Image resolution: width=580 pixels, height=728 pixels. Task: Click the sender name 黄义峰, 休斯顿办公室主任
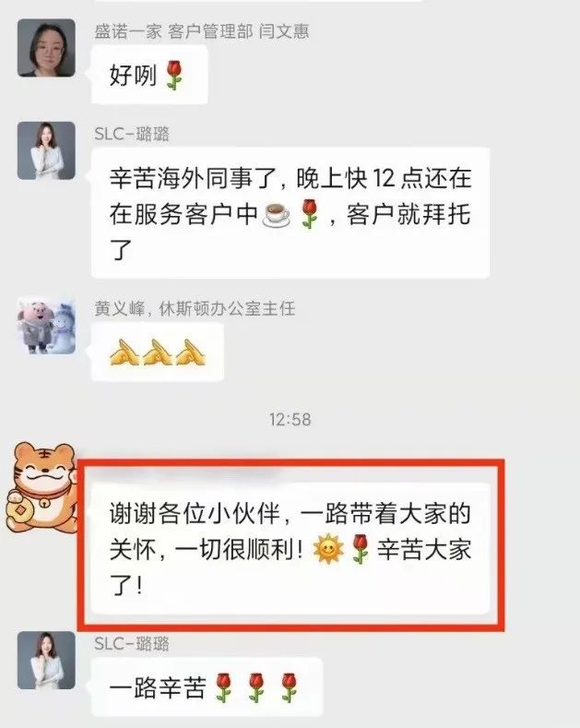pyautogui.click(x=195, y=308)
